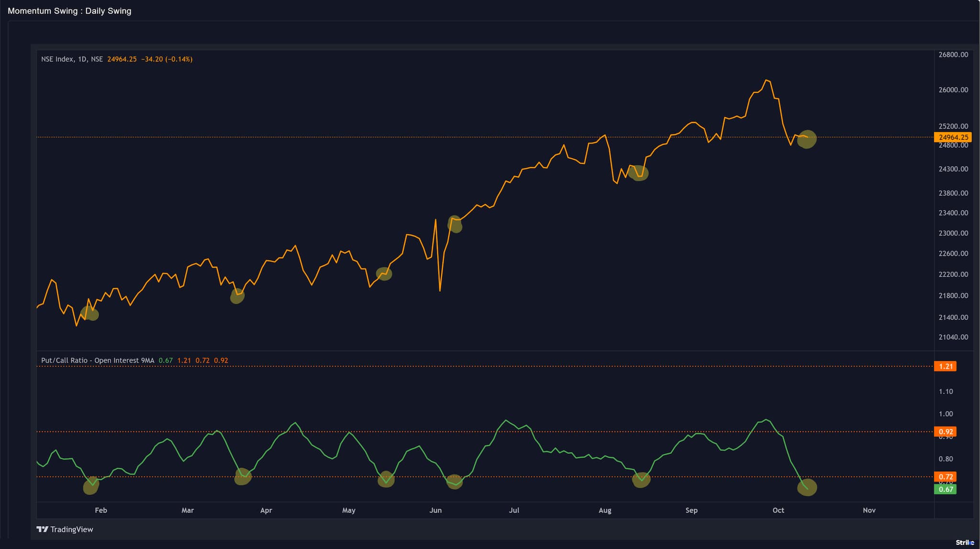The image size is (980, 549).
Task: Click the Jul label on time axis
Action: [x=514, y=510]
